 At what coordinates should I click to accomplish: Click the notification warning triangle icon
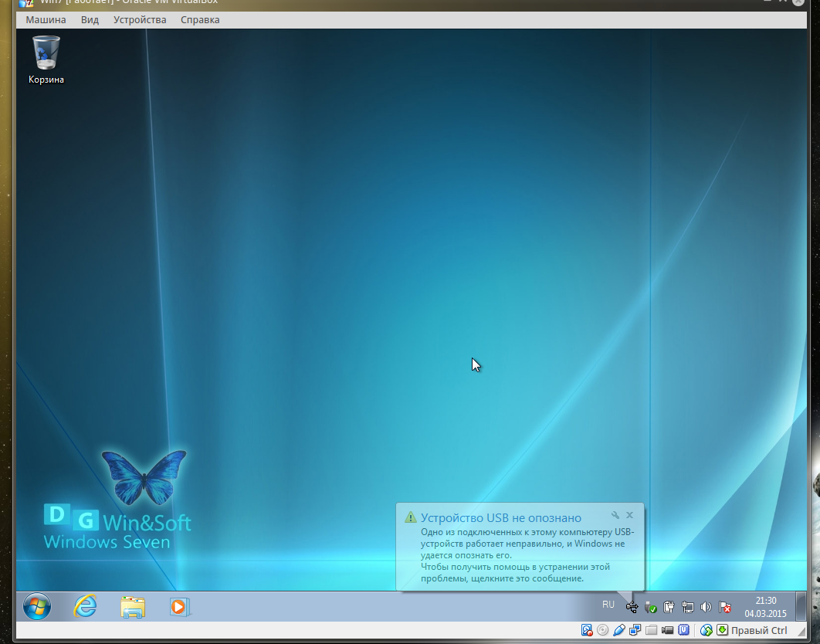[411, 517]
